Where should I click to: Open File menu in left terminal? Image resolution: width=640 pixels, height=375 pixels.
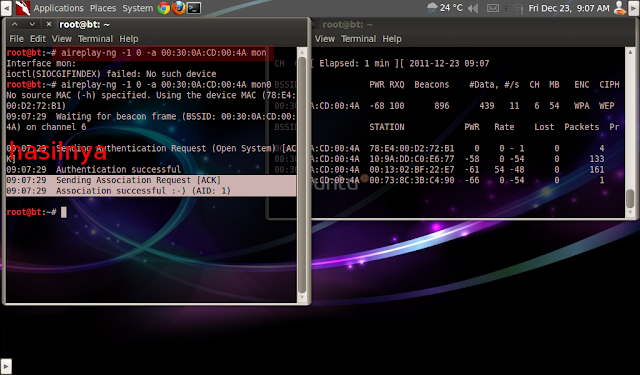(16, 39)
